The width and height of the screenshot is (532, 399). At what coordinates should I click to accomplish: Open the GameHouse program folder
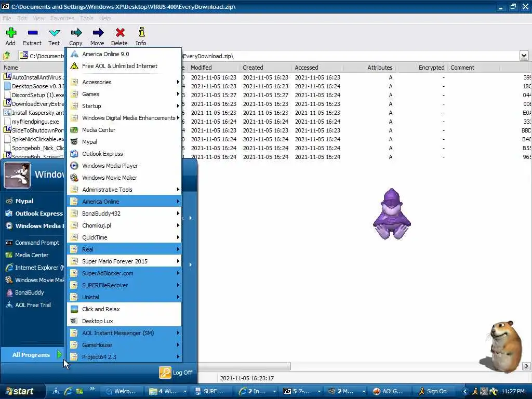tap(125, 345)
